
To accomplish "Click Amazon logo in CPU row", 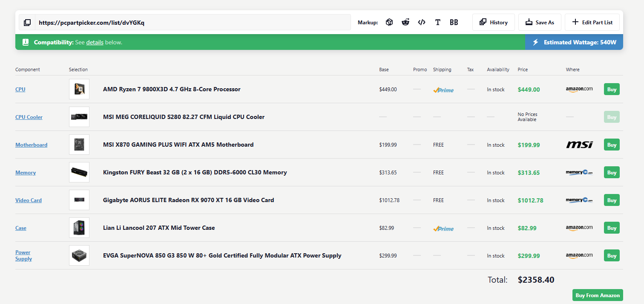I will (x=579, y=89).
